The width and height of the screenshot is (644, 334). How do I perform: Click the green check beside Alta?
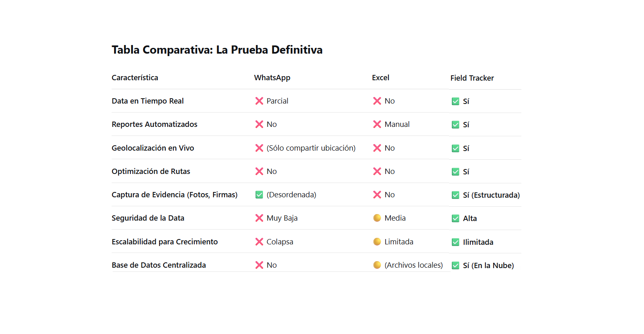click(456, 219)
